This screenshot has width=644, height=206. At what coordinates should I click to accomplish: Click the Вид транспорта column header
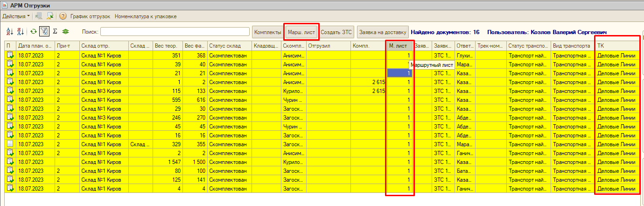coord(573,46)
